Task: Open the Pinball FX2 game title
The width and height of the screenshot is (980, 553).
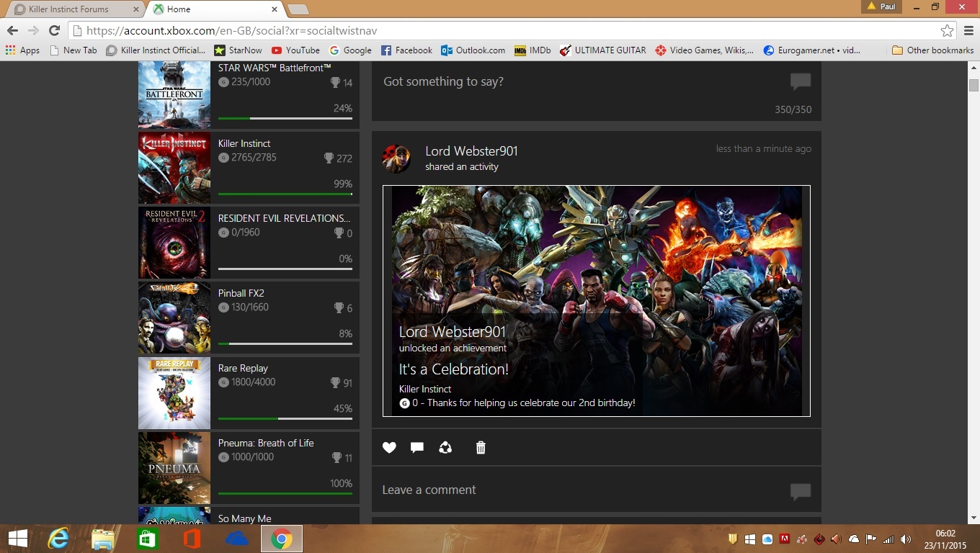Action: [x=241, y=293]
